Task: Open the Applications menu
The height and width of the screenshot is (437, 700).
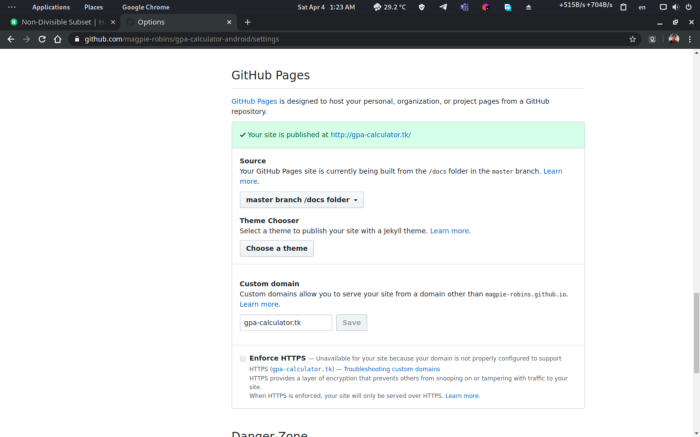Action: tap(51, 7)
